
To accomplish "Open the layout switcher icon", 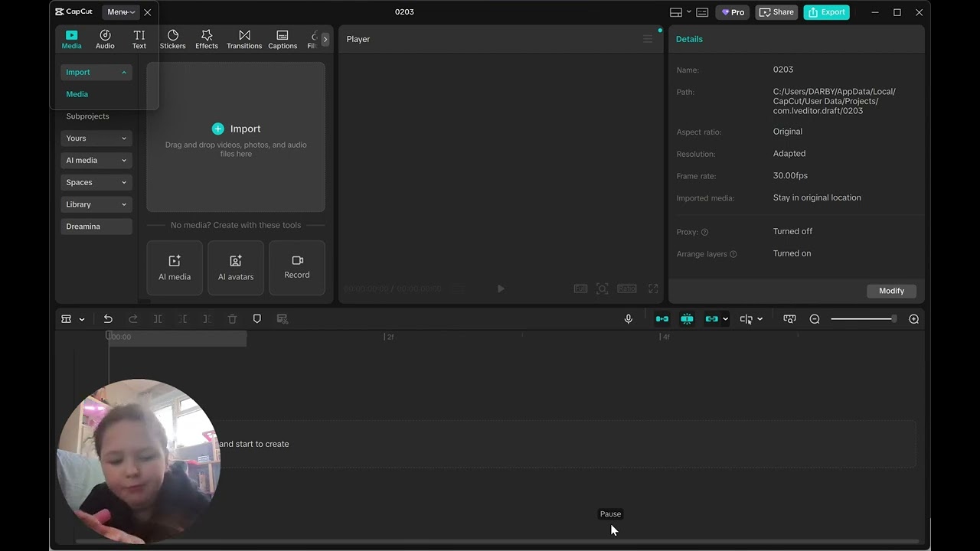I will point(676,12).
